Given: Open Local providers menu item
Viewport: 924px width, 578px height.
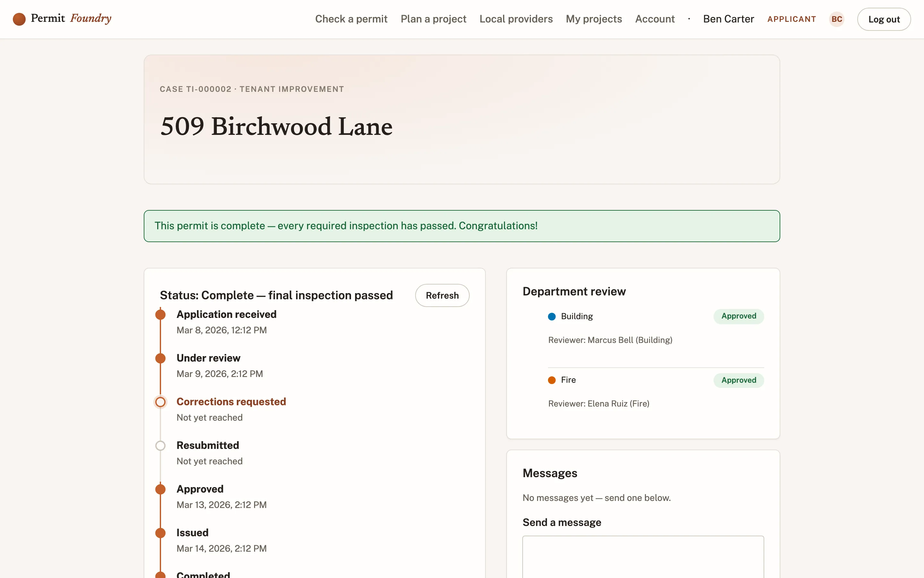Looking at the screenshot, I should [x=516, y=19].
